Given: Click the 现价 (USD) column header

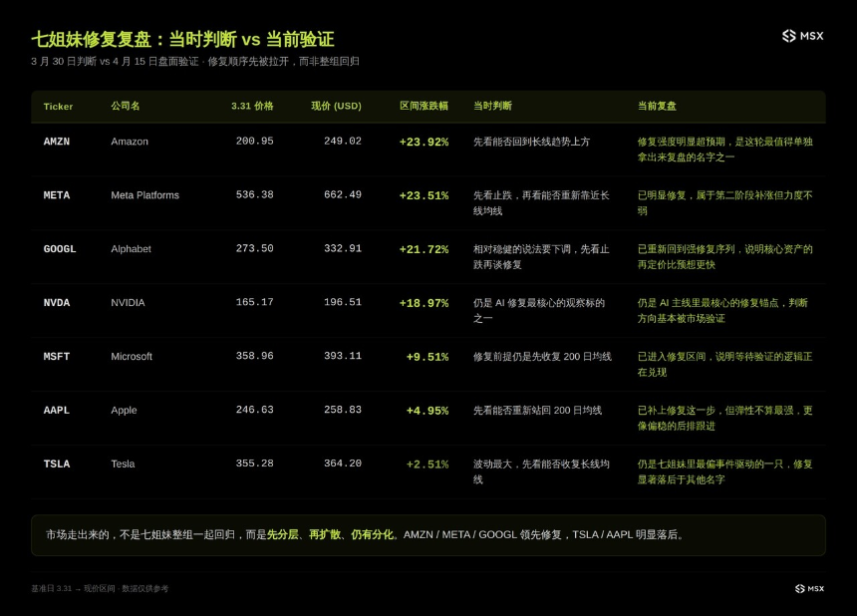Looking at the screenshot, I should point(336,107).
